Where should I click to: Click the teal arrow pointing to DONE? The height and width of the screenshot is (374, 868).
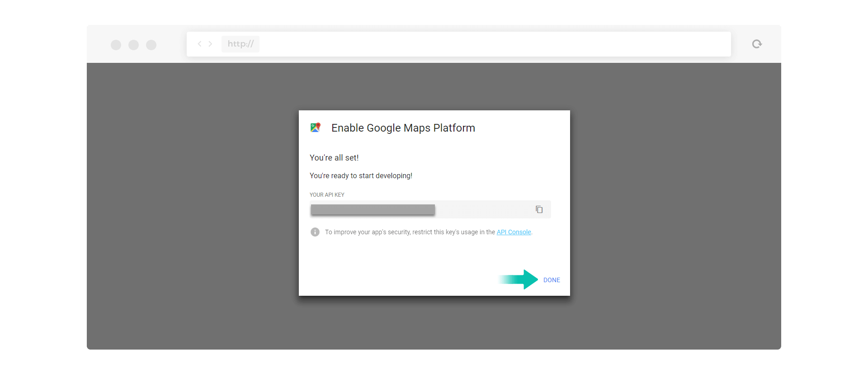click(518, 279)
